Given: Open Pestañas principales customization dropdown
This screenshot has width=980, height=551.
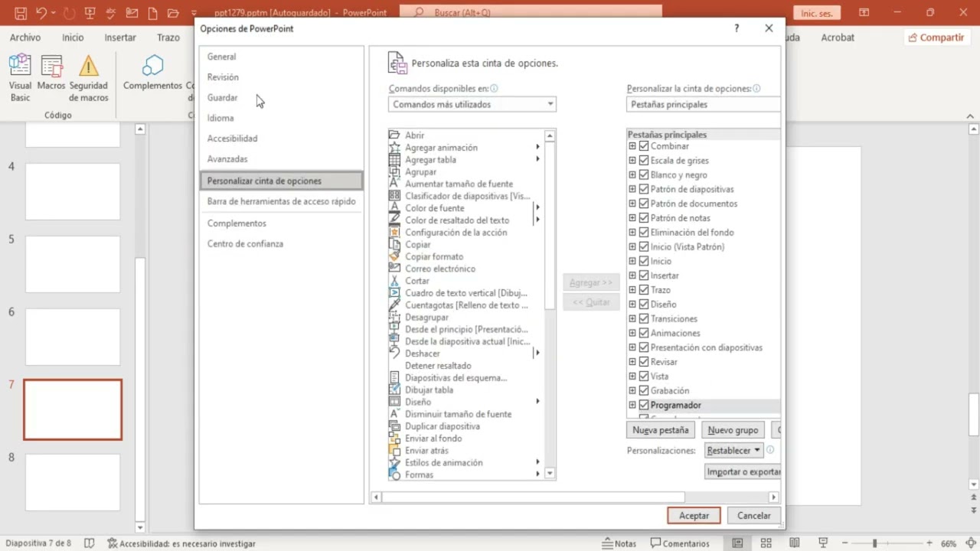Looking at the screenshot, I should [704, 104].
